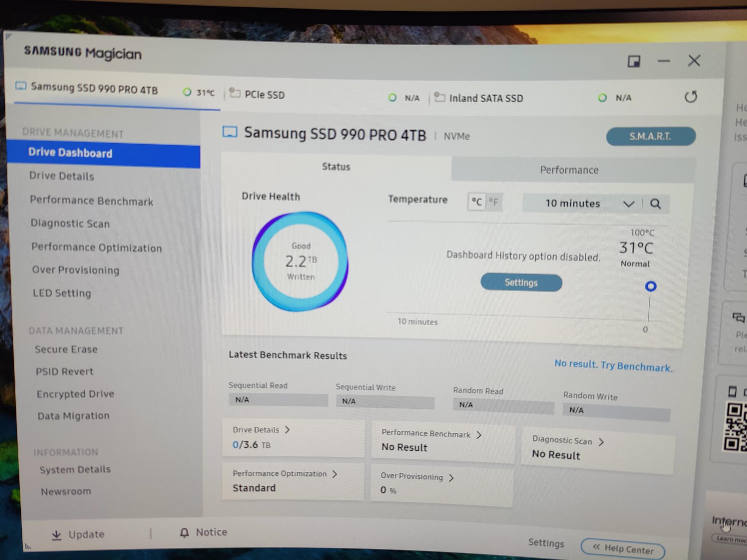Click the Update button at bottom
This screenshot has width=747, height=560.
click(x=78, y=534)
